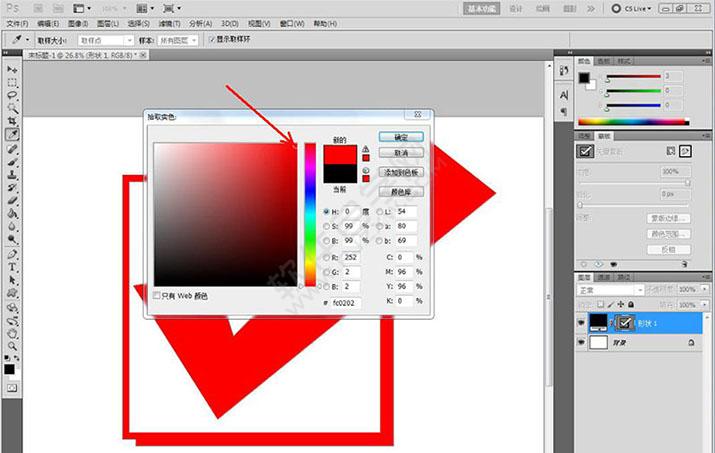Select the Blur tool

click(12, 226)
